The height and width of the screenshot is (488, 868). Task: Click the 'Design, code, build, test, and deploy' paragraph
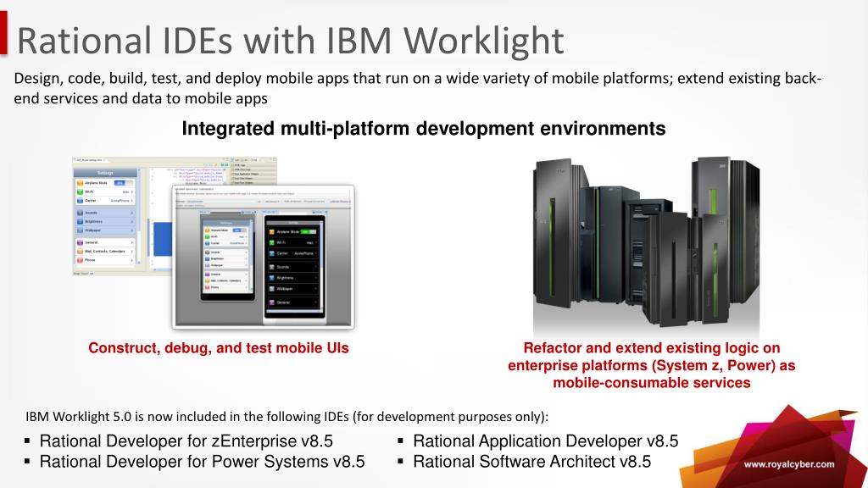click(x=418, y=88)
